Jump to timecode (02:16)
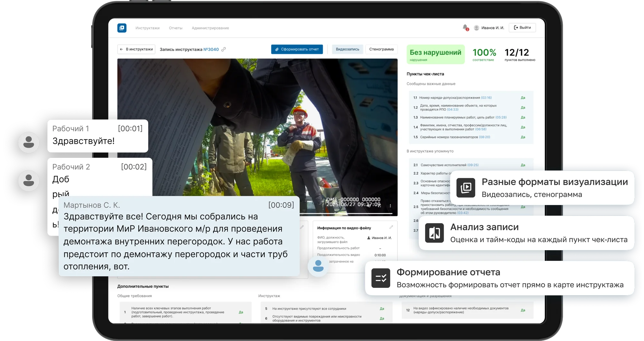The image size is (644, 341). (486, 98)
